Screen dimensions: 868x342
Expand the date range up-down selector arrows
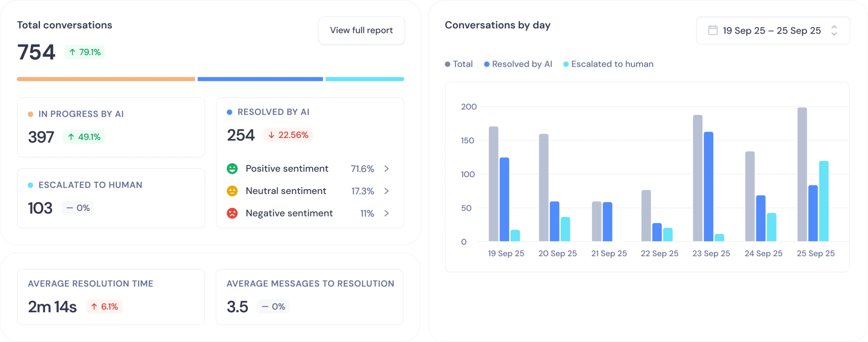pos(834,30)
